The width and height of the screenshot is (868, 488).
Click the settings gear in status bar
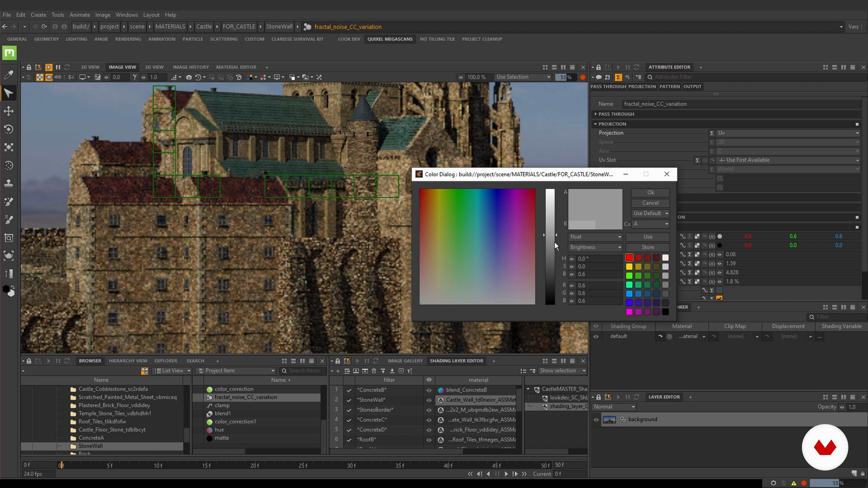point(773,483)
